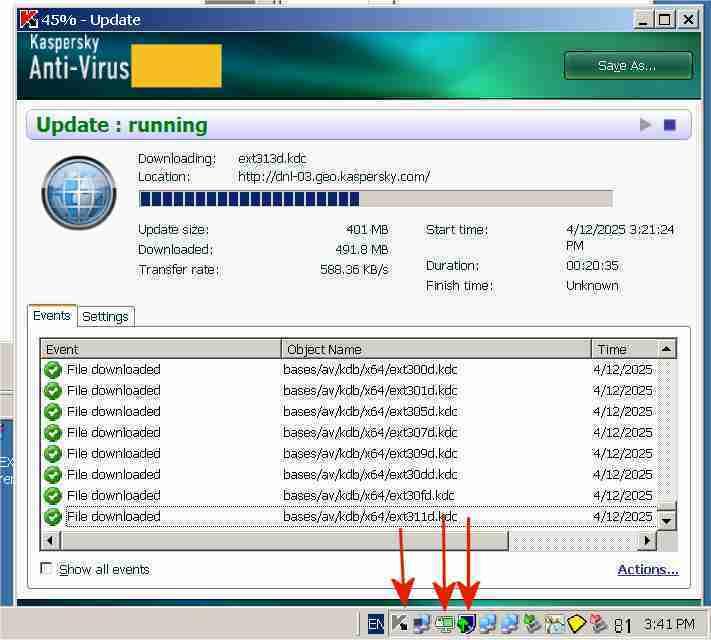Sort by the Object Name column header
The image size is (711, 640).
pos(436,349)
